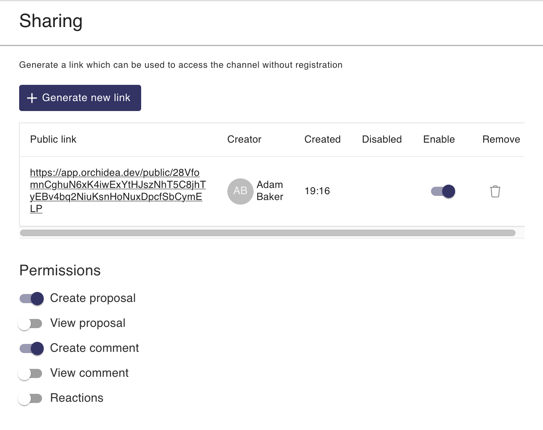Click the Enable column header

tap(439, 139)
